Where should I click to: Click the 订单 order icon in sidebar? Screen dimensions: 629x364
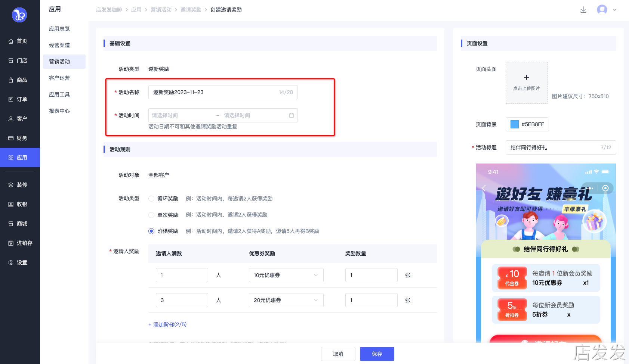coord(11,100)
